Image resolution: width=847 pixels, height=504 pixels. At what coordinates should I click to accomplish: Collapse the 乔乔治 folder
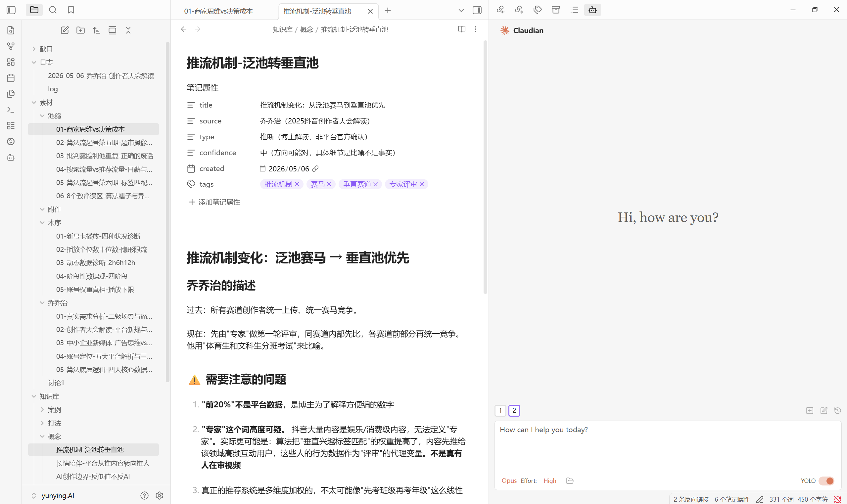tap(42, 302)
